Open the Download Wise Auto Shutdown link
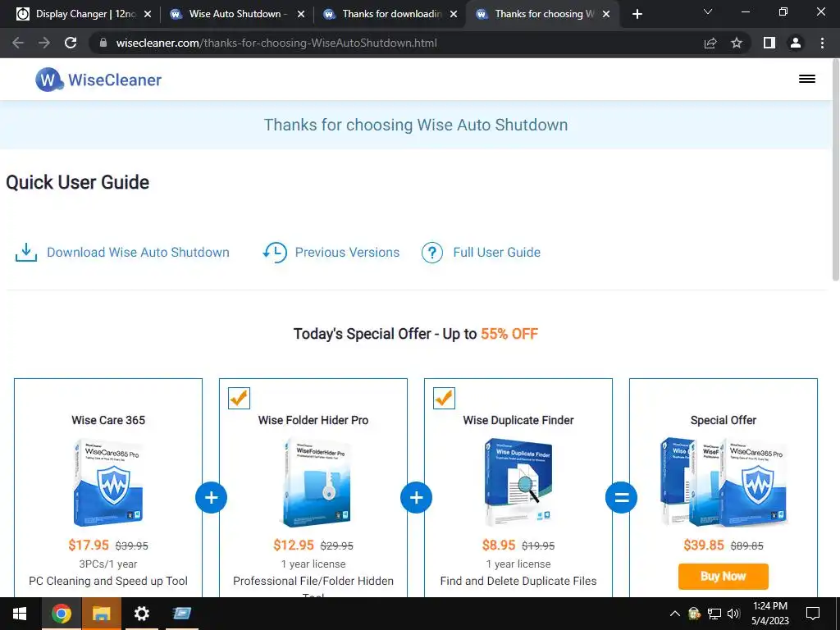 (x=138, y=253)
